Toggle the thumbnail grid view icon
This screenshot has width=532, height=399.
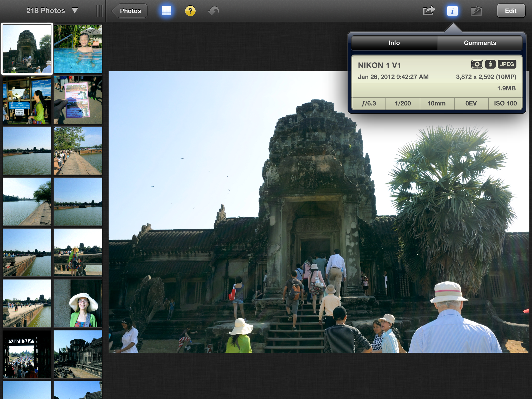point(166,11)
